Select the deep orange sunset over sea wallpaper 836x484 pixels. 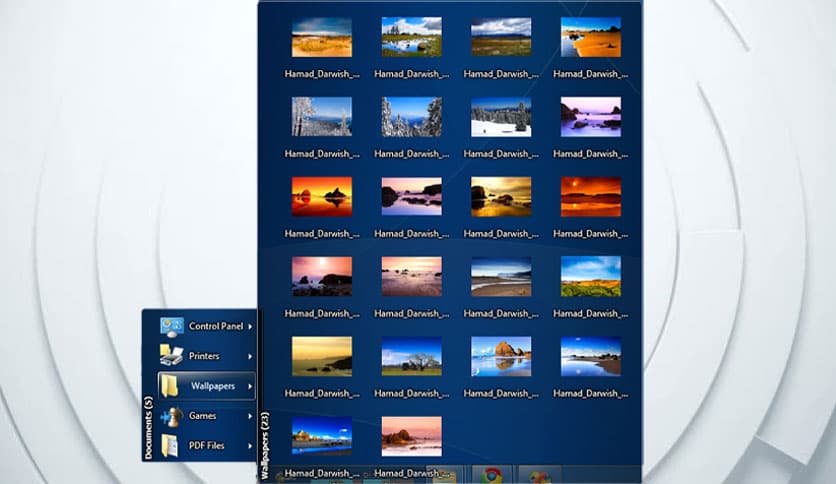point(591,197)
